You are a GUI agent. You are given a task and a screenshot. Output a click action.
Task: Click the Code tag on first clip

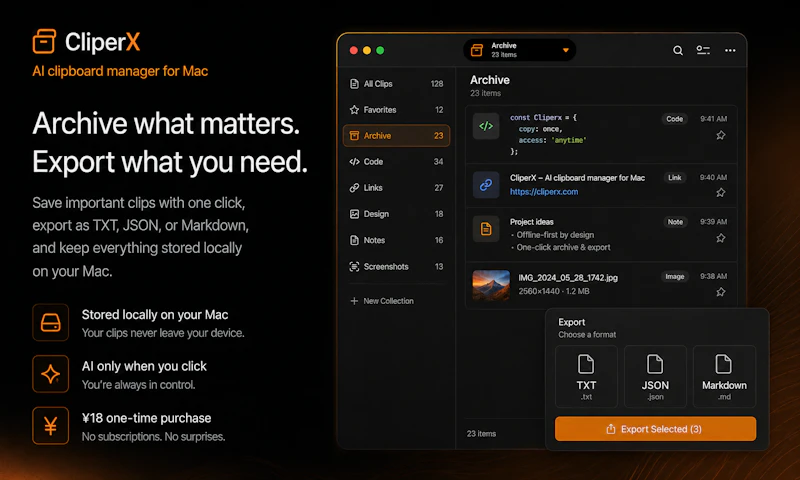tap(674, 119)
